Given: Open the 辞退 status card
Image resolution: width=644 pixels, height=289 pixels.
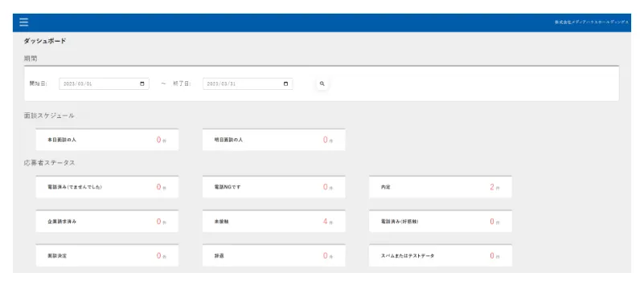Looking at the screenshot, I should pos(274,255).
